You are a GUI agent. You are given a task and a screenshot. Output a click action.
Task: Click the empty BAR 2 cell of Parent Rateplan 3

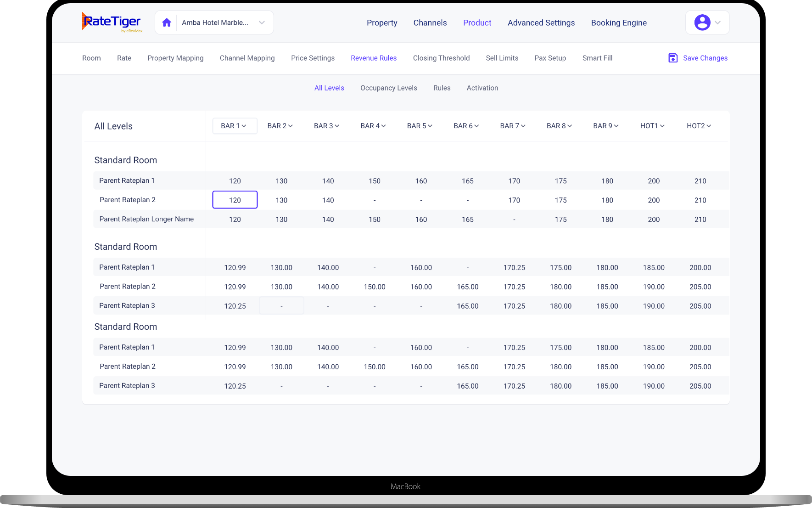(281, 306)
